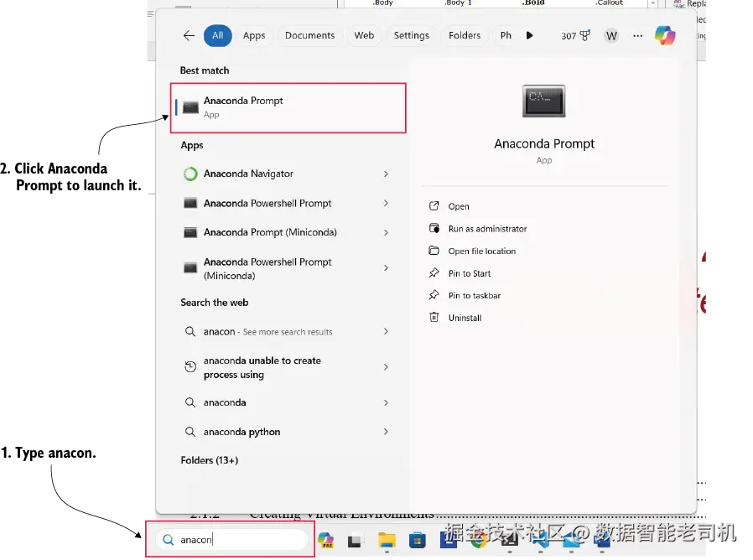Open Copilot PRE from the taskbar

[326, 541]
